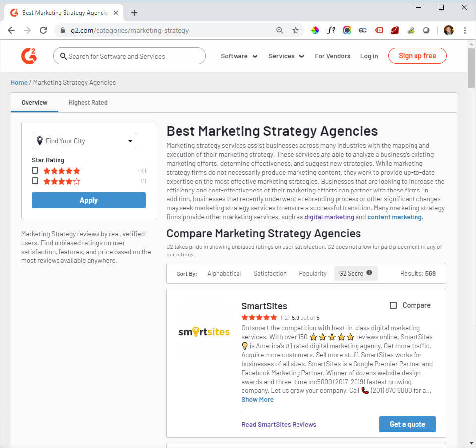Click the zoom magnifier in address bar
The image size is (476, 448).
pyautogui.click(x=280, y=30)
